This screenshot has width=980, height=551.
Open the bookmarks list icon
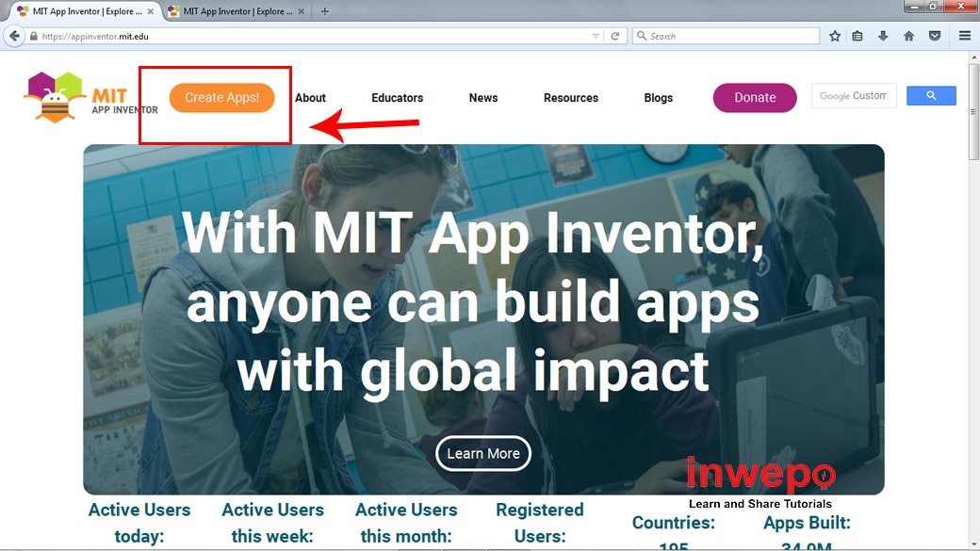[x=857, y=36]
